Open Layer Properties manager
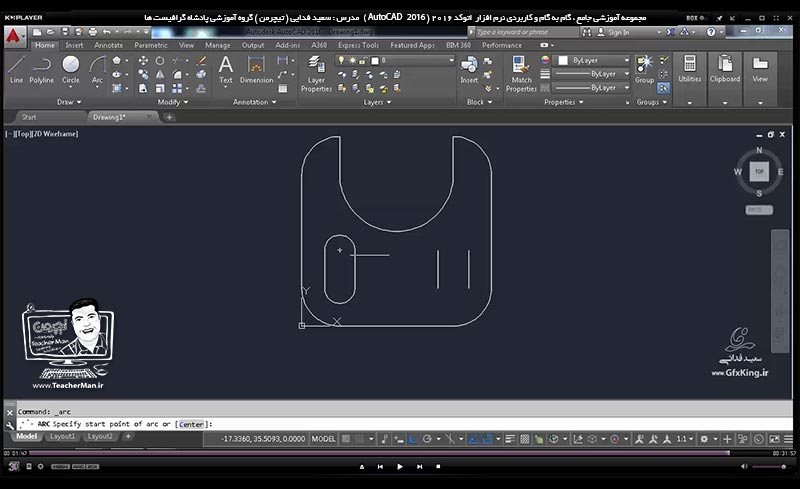The width and height of the screenshot is (800, 489). coord(316,74)
